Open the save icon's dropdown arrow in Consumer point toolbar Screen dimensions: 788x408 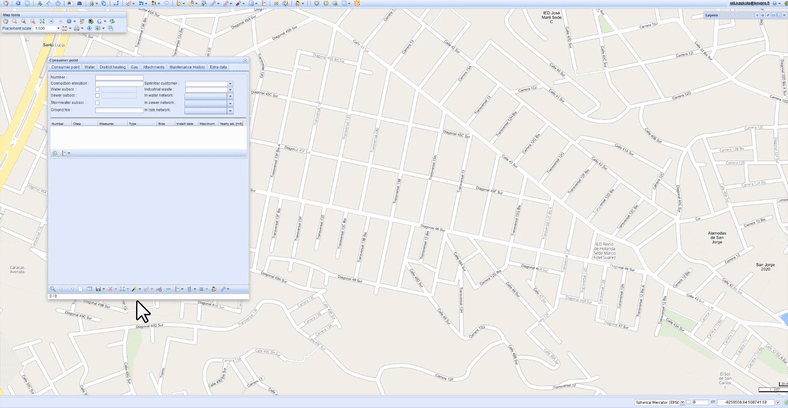coord(104,289)
